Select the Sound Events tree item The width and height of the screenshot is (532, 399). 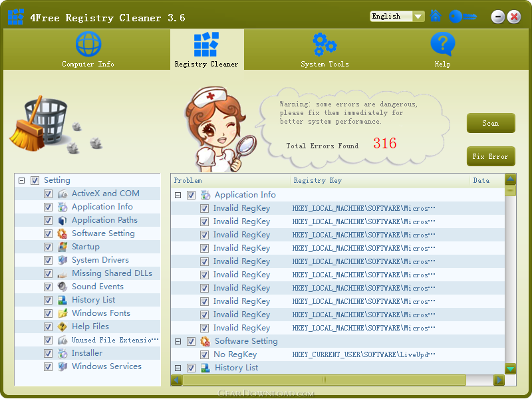click(x=98, y=287)
